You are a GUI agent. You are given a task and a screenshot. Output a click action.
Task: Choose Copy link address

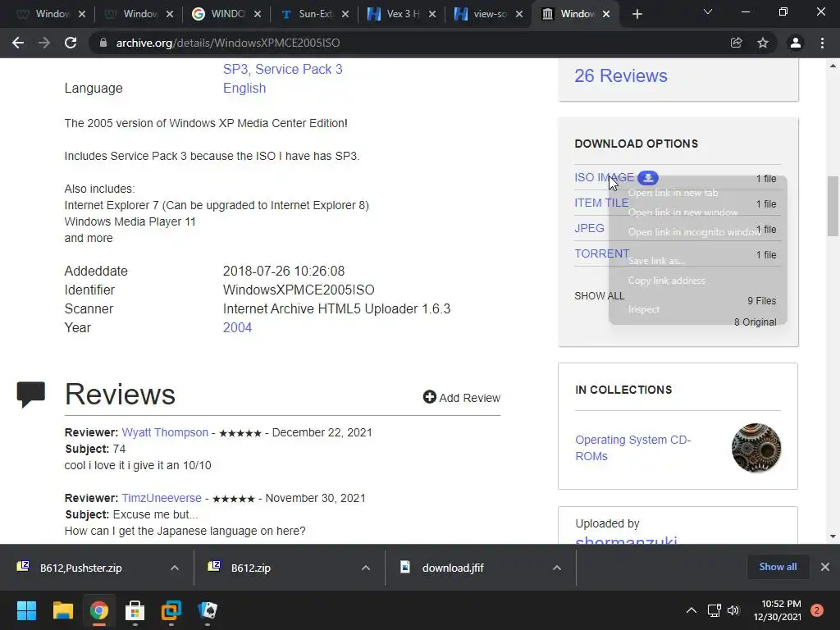tap(666, 281)
